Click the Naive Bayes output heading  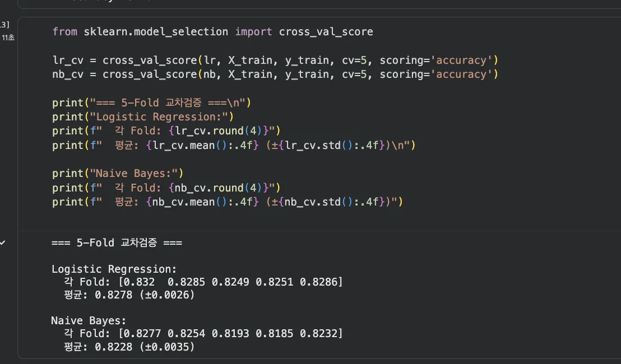tap(89, 321)
